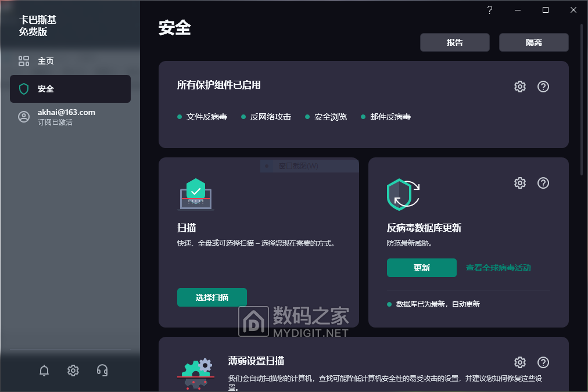Click the vertical scrollbar on right
The height and width of the screenshot is (392, 588).
(582, 99)
